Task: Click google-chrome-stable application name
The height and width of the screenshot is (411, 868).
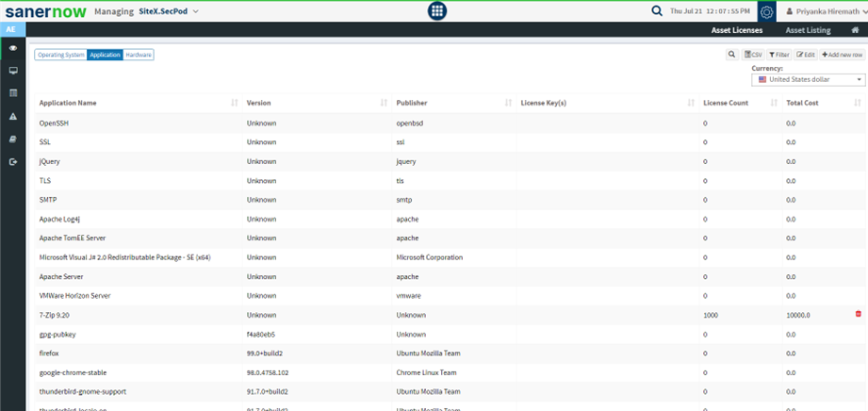Action: (74, 372)
